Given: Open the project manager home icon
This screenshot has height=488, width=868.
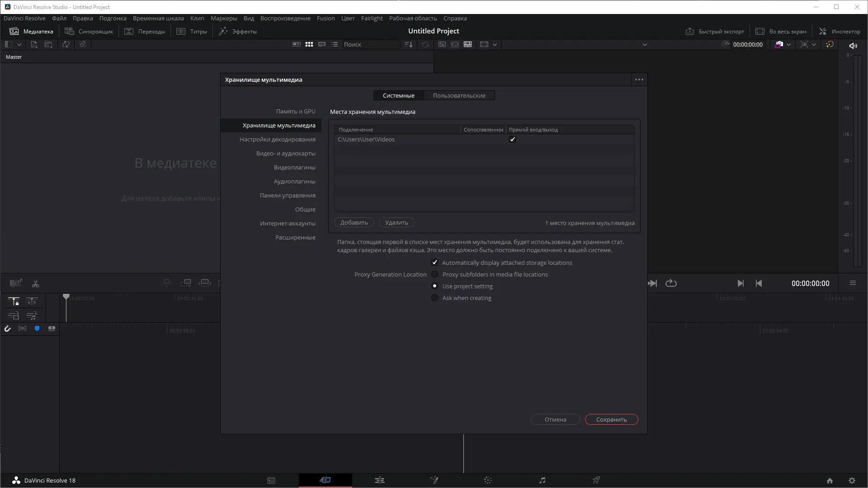Looking at the screenshot, I should (x=830, y=481).
